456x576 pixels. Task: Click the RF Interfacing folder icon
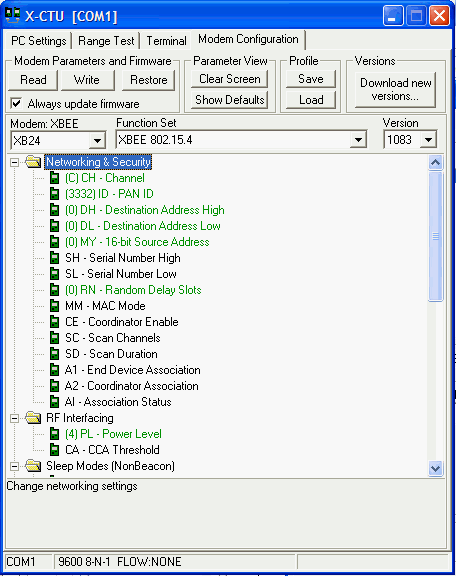33,418
